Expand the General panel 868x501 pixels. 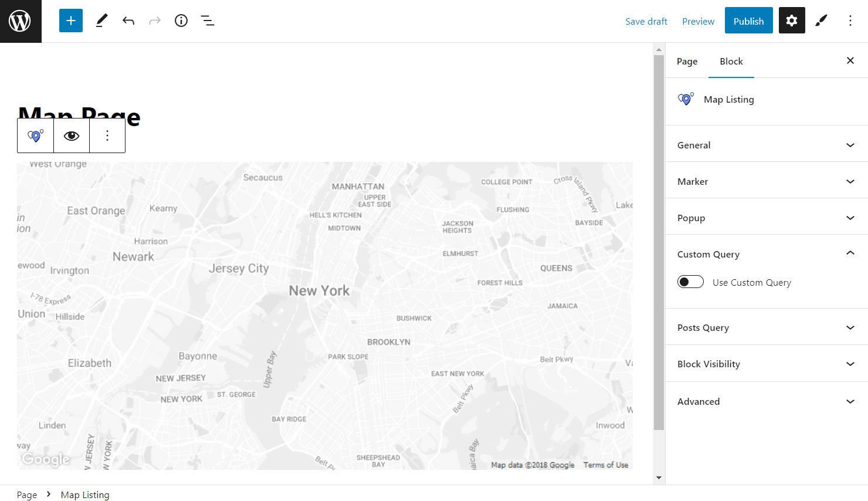[x=767, y=145]
